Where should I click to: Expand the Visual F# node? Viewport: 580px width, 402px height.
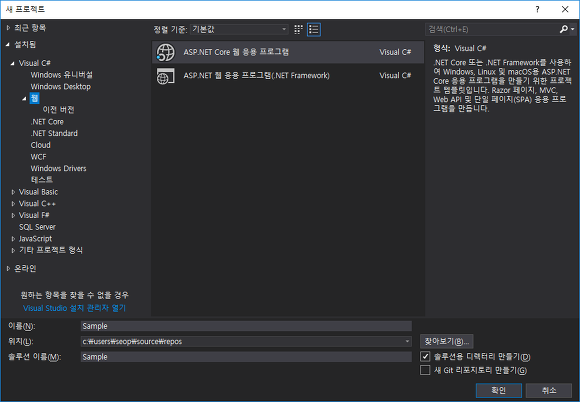click(x=13, y=215)
